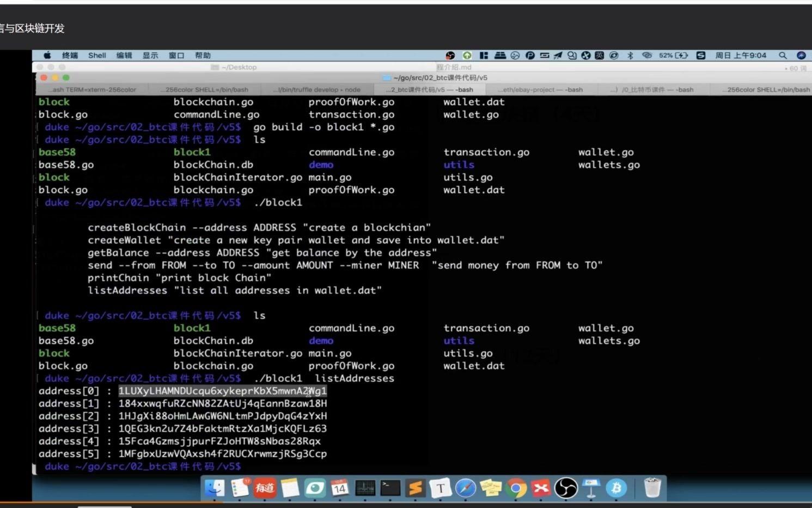Image resolution: width=812 pixels, height=508 pixels.
Task: Open Stickies app in the dock
Action: coord(491,488)
